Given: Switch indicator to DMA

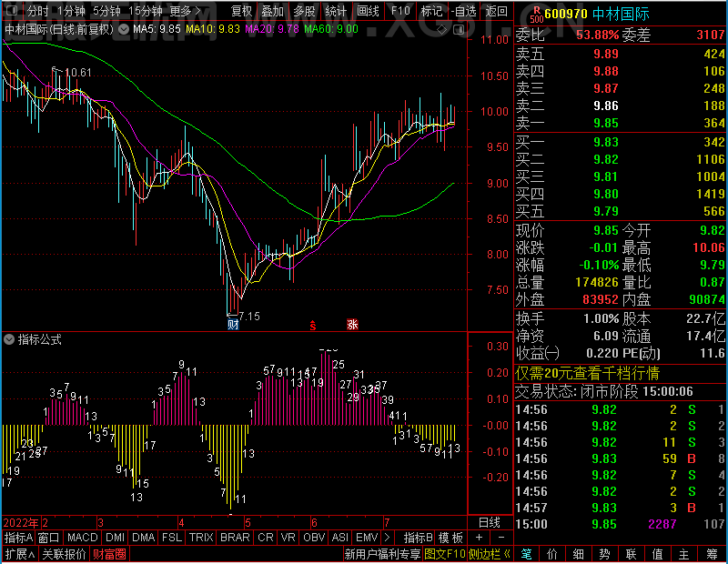Looking at the screenshot, I should coord(144,538).
